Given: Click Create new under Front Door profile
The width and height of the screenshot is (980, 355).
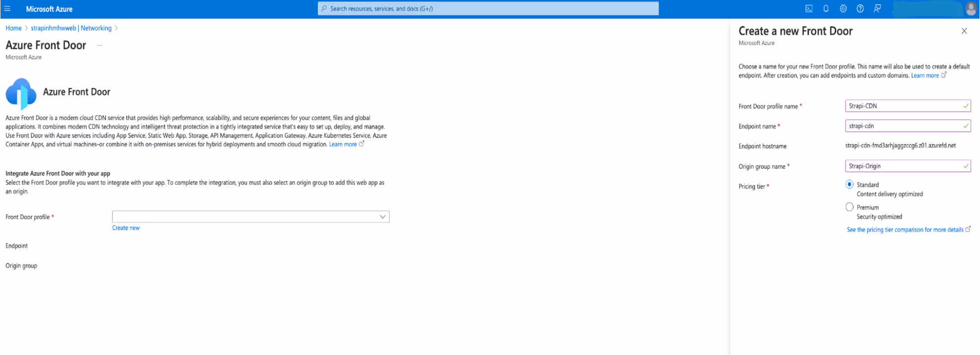Looking at the screenshot, I should (x=126, y=228).
